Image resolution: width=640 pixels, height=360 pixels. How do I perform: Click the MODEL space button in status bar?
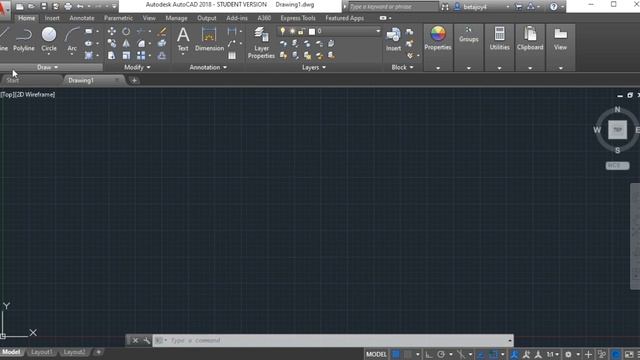[376, 354]
